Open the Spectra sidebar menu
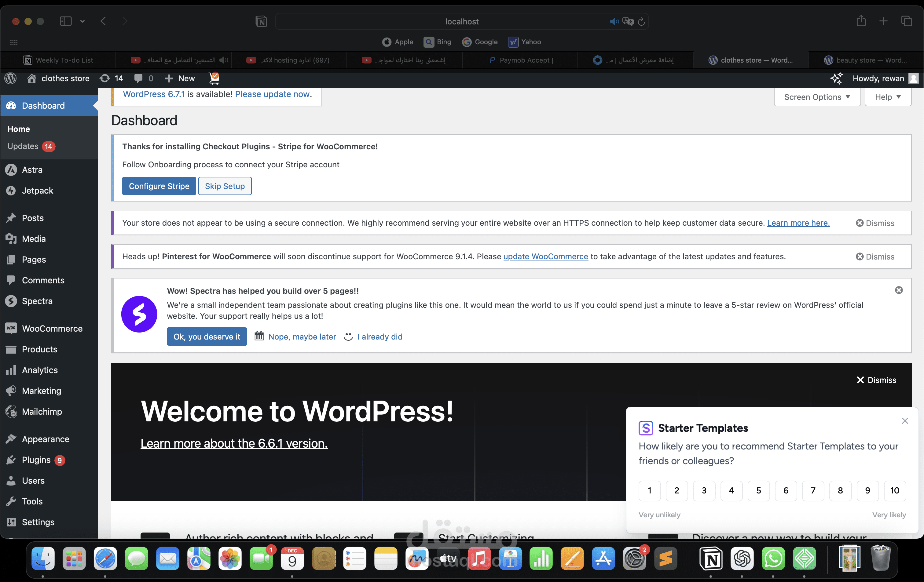This screenshot has height=582, width=924. coord(37,301)
